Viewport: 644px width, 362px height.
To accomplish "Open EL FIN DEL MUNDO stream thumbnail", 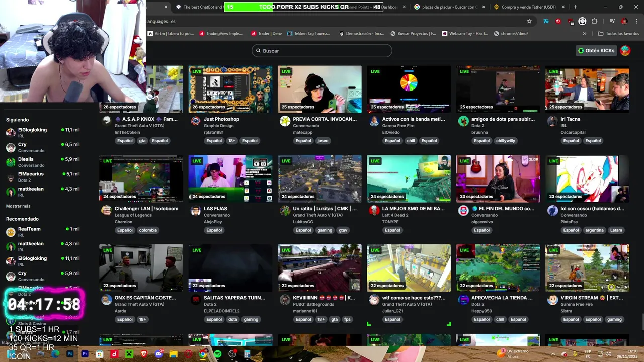I will [x=498, y=178].
